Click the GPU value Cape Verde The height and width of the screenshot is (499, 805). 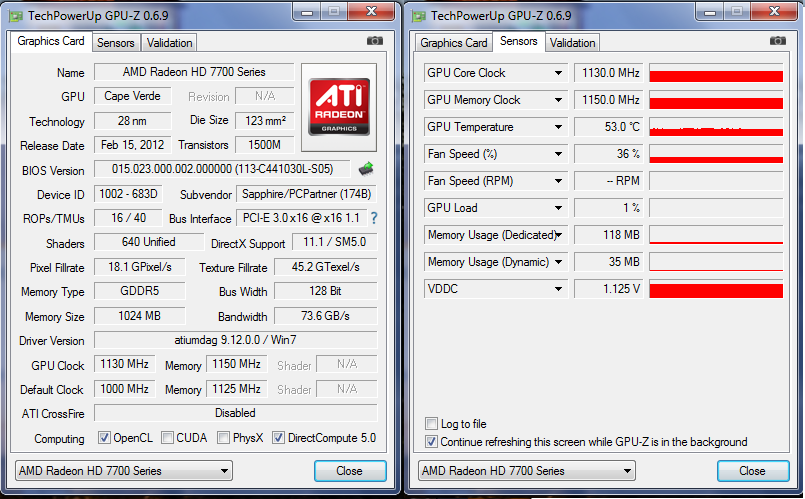(132, 96)
